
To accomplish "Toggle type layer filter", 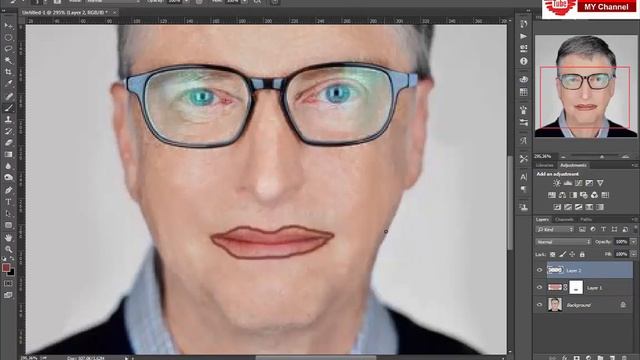I will point(604,229).
